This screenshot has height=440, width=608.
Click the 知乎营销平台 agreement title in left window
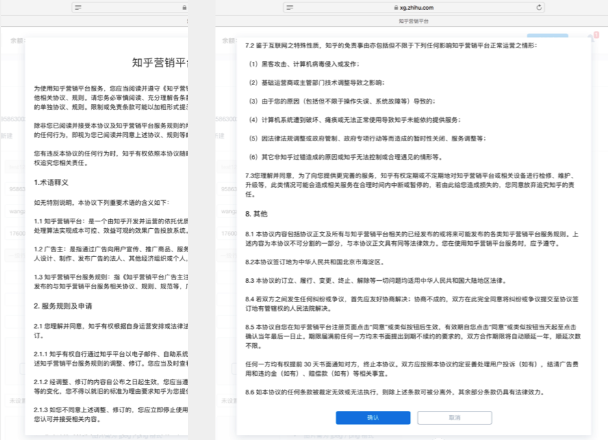pyautogui.click(x=160, y=62)
